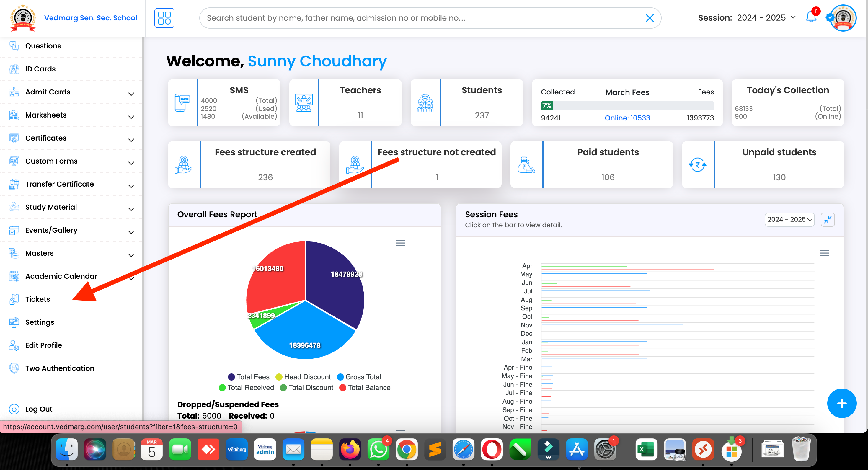Open WhatsApp from the dock
The height and width of the screenshot is (470, 868).
tap(378, 449)
